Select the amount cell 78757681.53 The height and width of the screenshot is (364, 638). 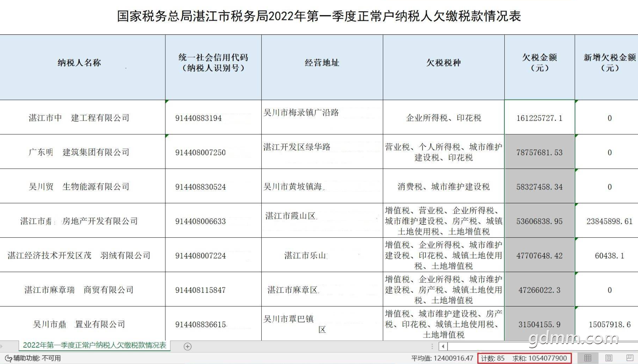pyautogui.click(x=540, y=152)
